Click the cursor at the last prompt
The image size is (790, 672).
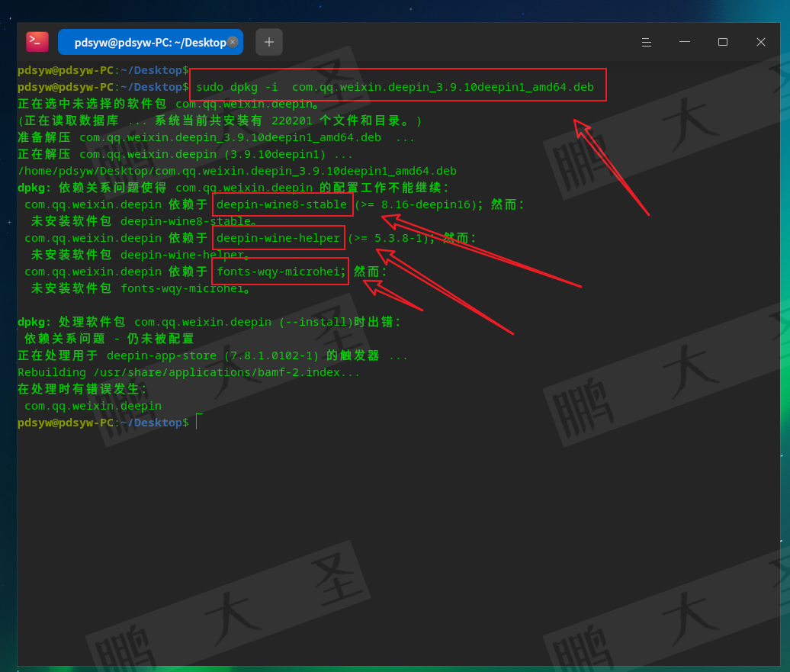pos(197,423)
